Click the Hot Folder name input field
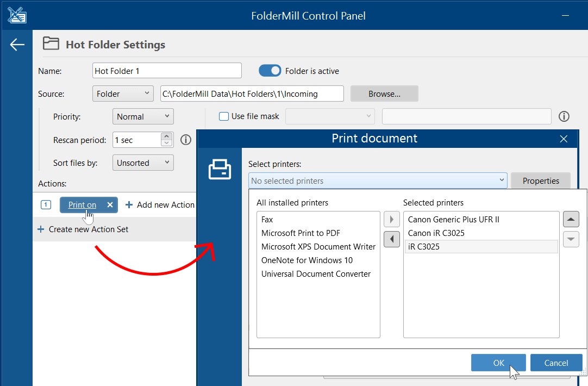Screen dimensions: 588x386 167,71
